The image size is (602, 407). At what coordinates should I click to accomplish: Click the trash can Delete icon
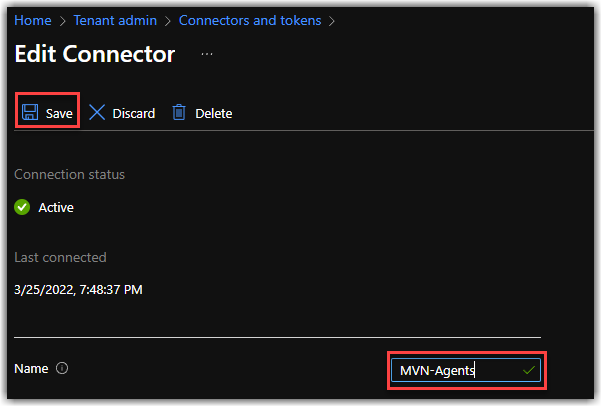(x=179, y=112)
